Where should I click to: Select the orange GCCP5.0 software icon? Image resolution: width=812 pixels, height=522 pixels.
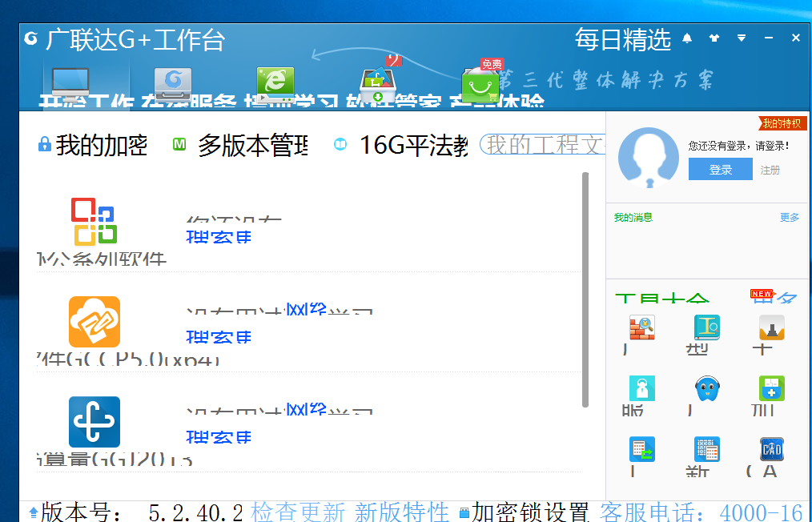pyautogui.click(x=94, y=322)
